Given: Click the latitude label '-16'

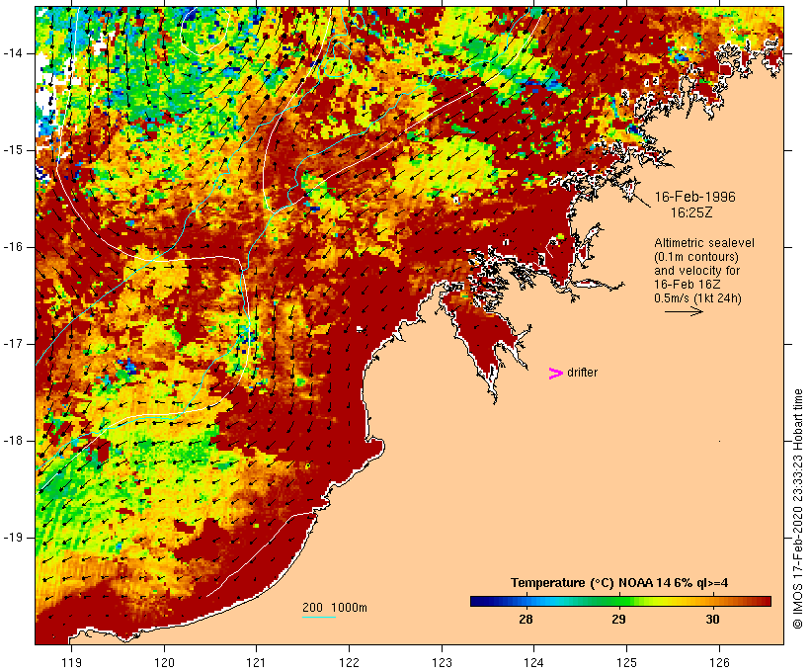Looking at the screenshot, I should (13, 247).
